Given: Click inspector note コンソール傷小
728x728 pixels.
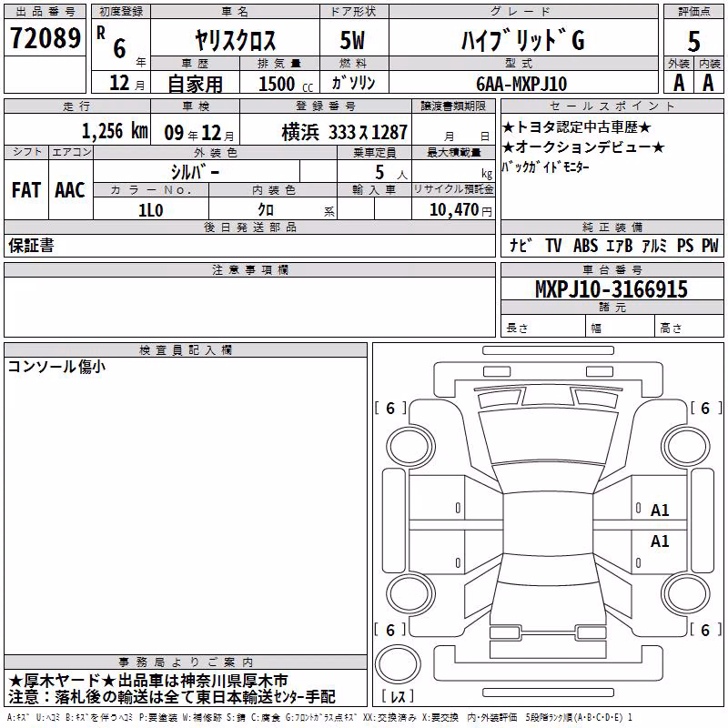Looking at the screenshot, I should 56,367.
